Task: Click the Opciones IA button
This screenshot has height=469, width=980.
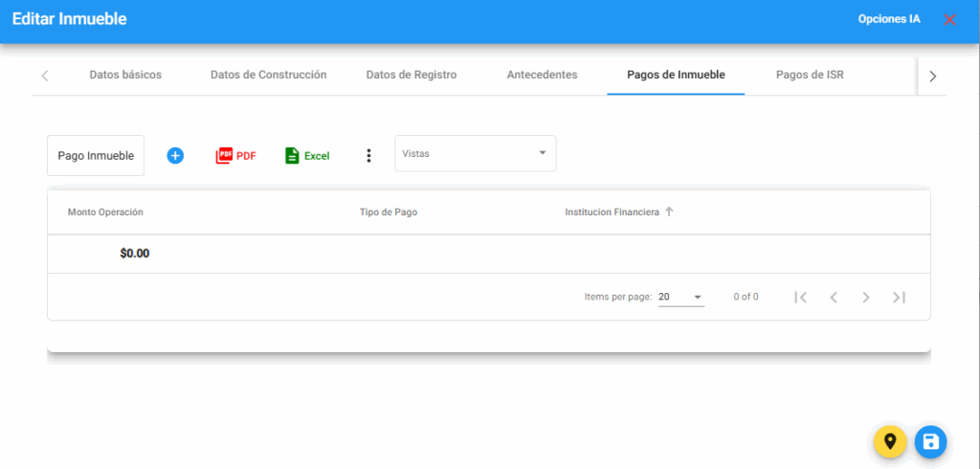Action: click(889, 19)
